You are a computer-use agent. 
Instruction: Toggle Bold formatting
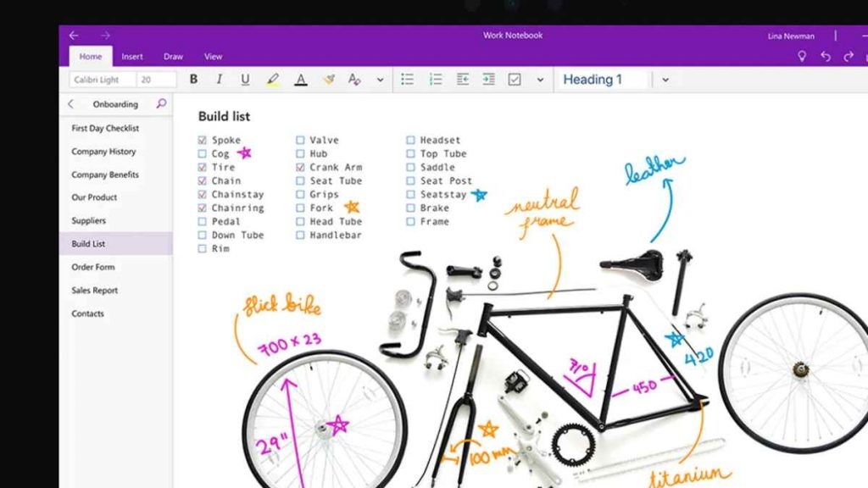pos(194,79)
